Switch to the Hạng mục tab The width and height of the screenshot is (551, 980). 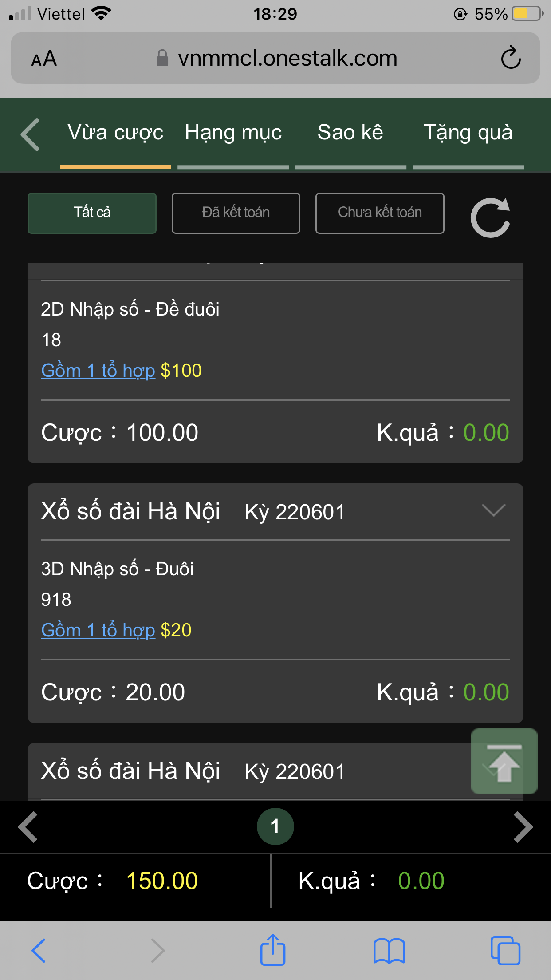click(233, 133)
